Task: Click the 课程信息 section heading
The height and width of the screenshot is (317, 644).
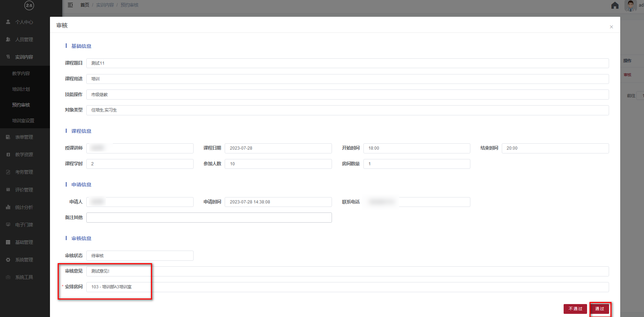Action: tap(81, 131)
